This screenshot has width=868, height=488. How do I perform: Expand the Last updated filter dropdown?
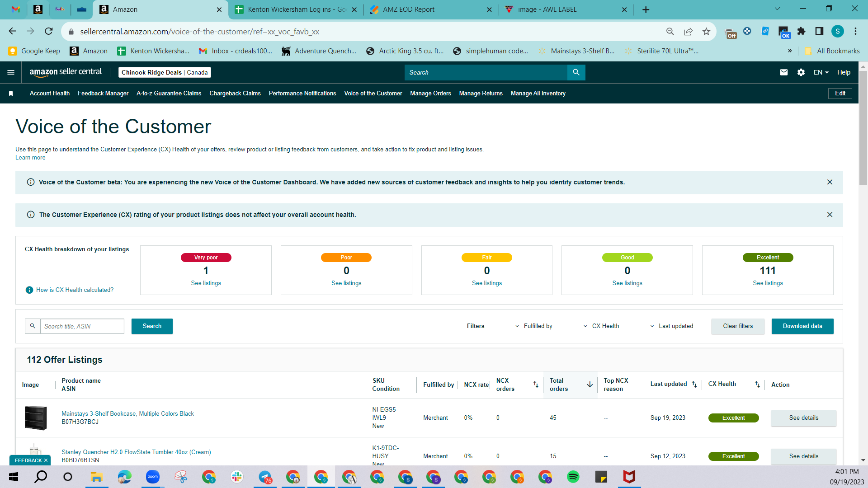[x=672, y=326]
